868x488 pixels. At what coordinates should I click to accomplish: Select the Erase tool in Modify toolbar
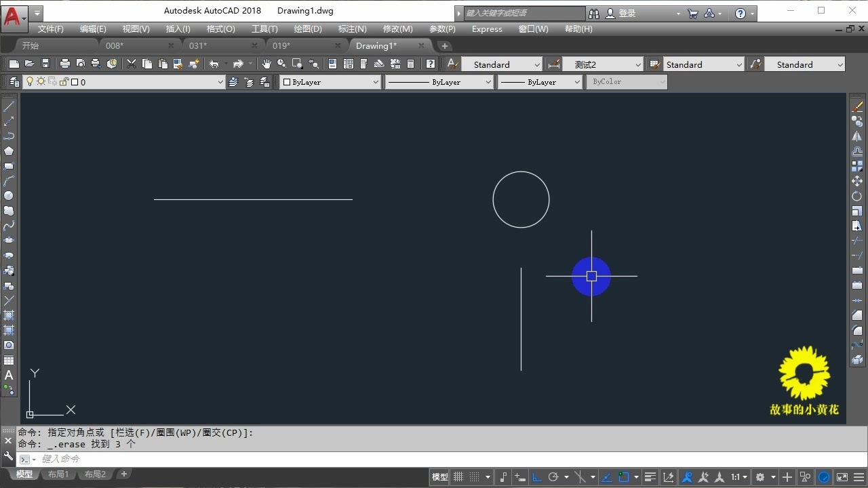pyautogui.click(x=857, y=106)
